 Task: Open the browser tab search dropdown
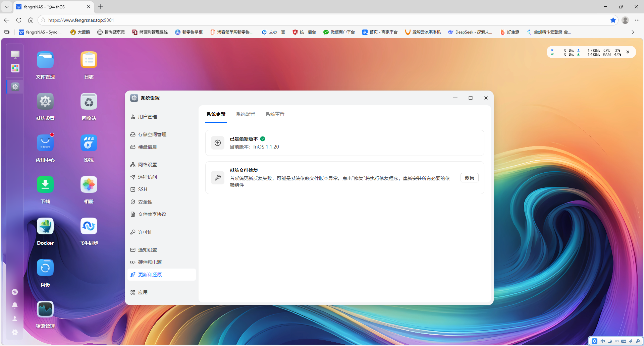pos(6,7)
